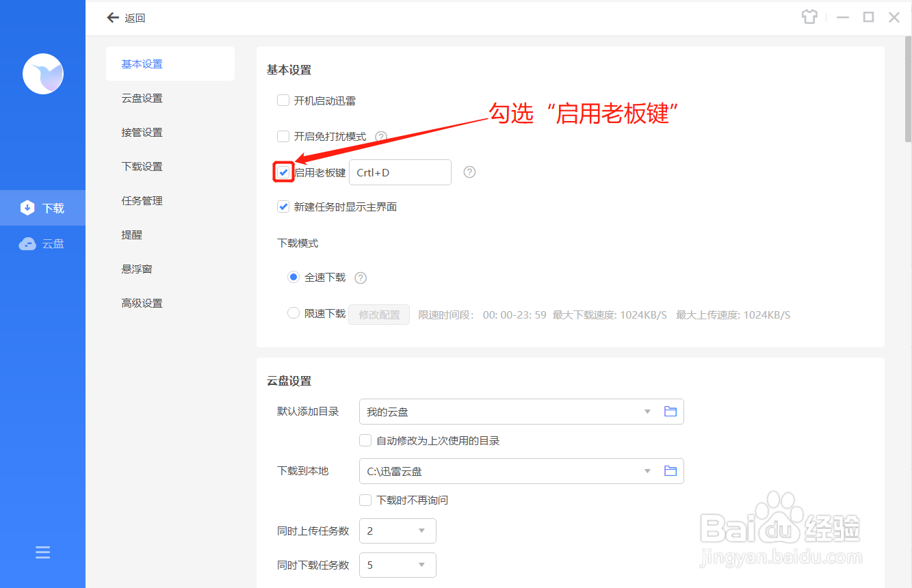Click the C:\迅雷云盘 path field
Screen dimensions: 912x588
tap(521, 471)
